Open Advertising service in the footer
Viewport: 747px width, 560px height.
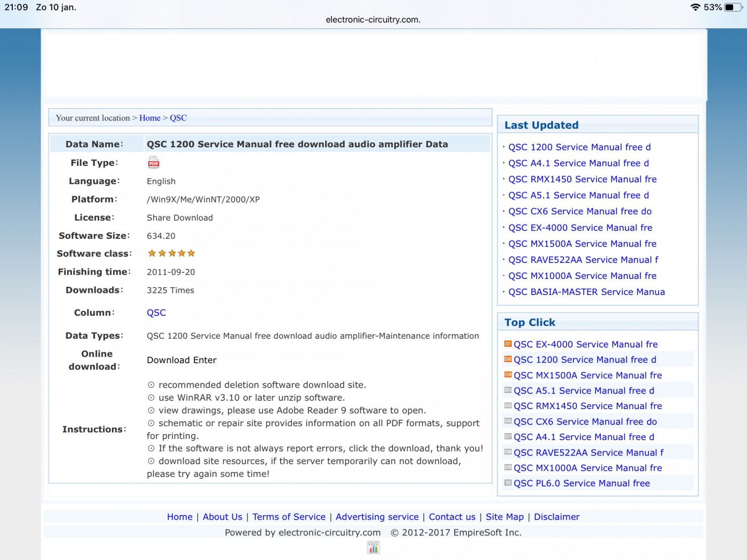coord(377,517)
